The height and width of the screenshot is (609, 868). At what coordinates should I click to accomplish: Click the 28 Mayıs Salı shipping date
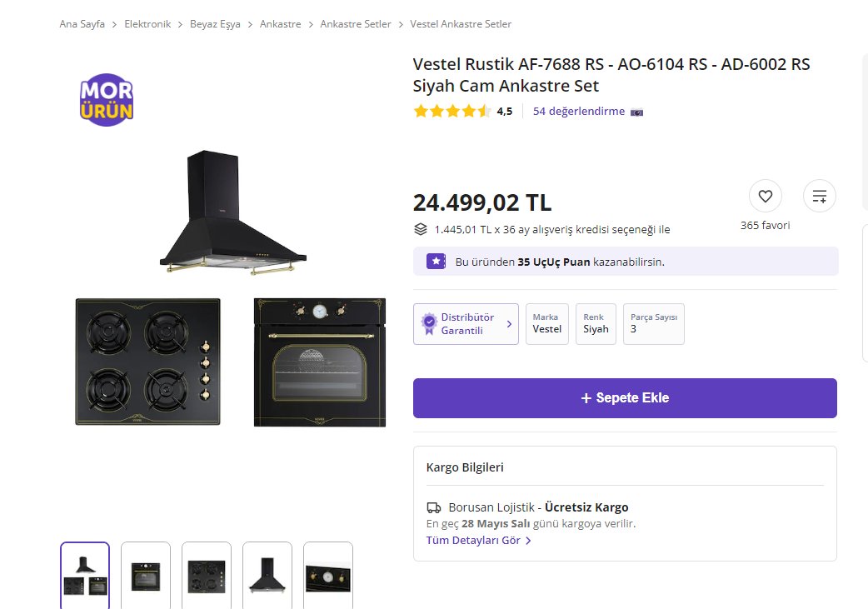point(496,524)
